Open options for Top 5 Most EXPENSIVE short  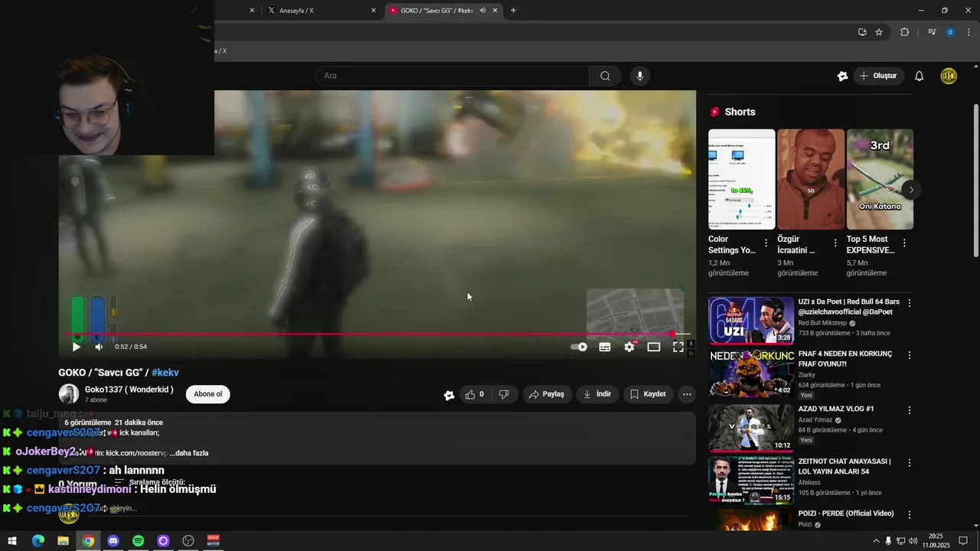pos(904,243)
